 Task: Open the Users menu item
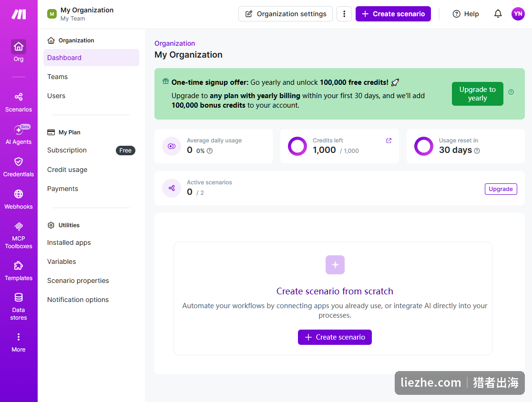(x=91, y=96)
